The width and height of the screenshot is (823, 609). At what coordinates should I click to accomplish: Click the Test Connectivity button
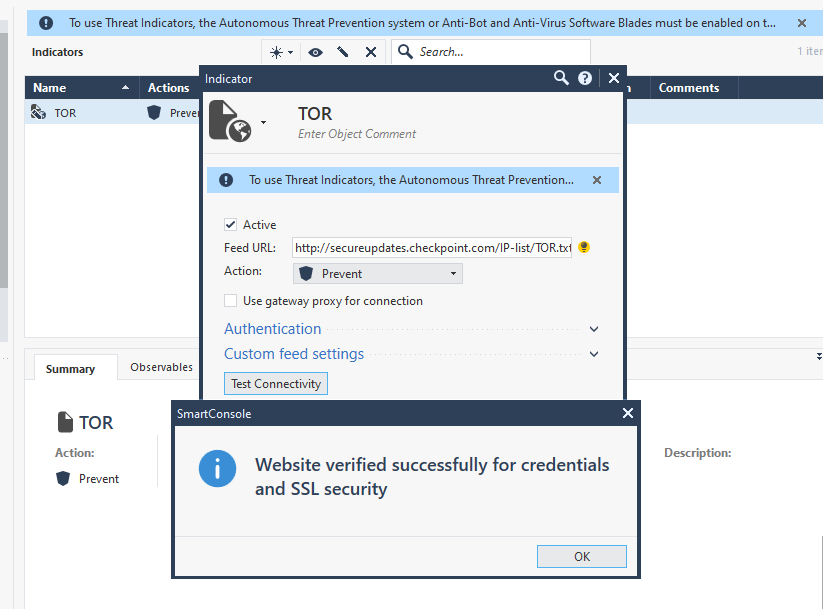[275, 383]
